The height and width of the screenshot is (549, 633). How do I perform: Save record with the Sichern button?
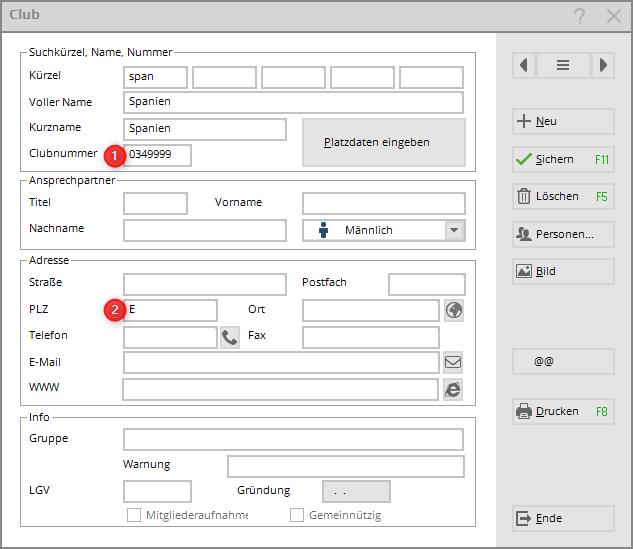(563, 159)
